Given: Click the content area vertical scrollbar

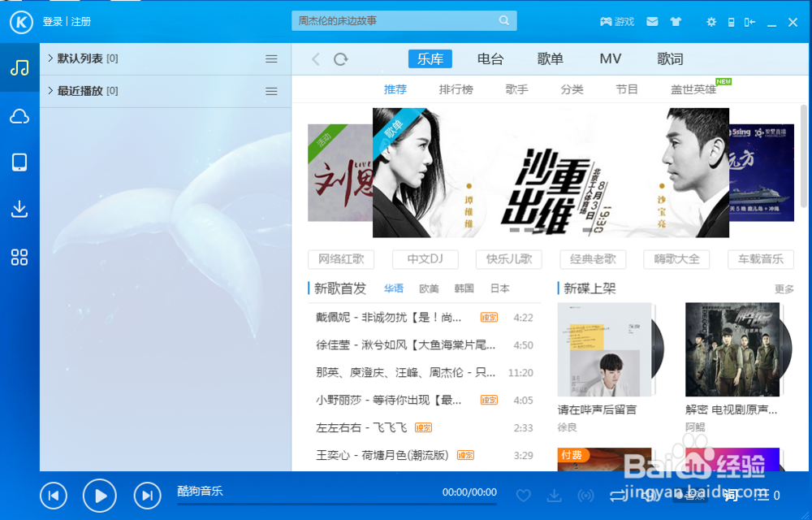Looking at the screenshot, I should tap(804, 155).
